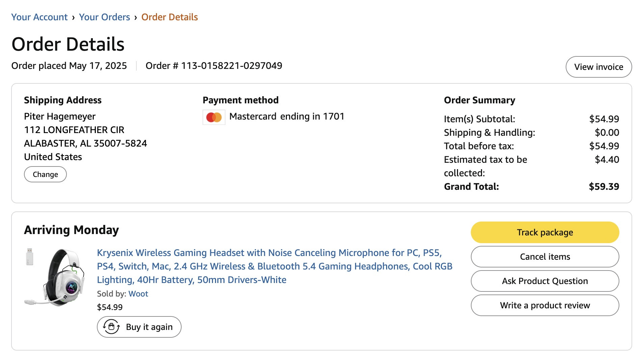Click the Arriving Monday heading
The width and height of the screenshot is (644, 360).
tap(71, 230)
